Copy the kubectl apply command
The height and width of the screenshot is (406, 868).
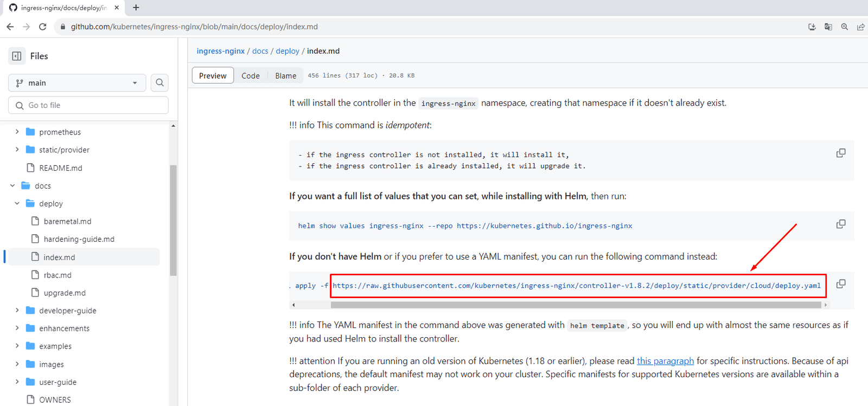[x=841, y=284]
